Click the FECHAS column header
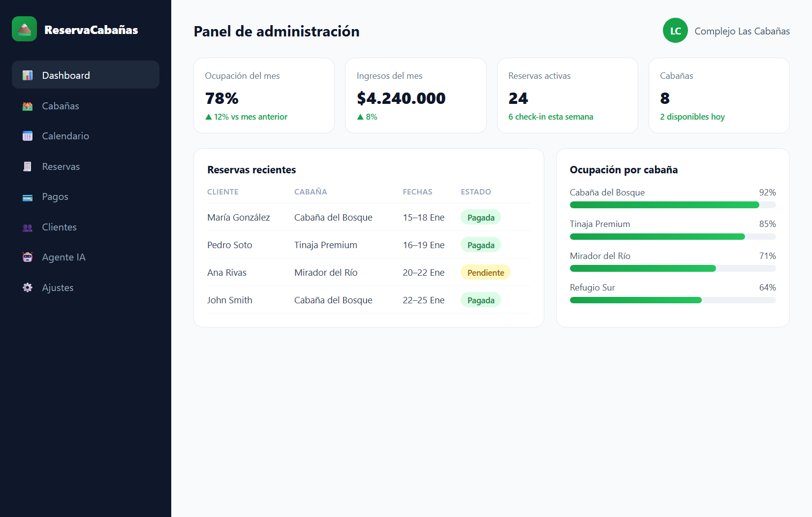The height and width of the screenshot is (517, 812). tap(417, 192)
